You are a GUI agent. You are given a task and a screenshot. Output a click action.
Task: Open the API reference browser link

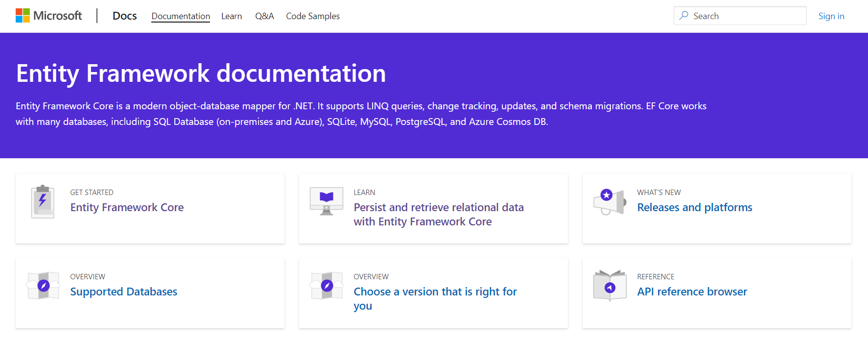tap(692, 292)
